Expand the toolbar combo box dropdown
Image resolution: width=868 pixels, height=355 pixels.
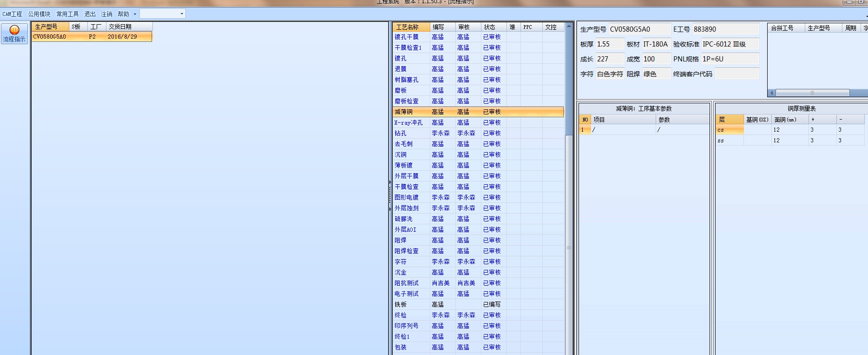click(182, 14)
